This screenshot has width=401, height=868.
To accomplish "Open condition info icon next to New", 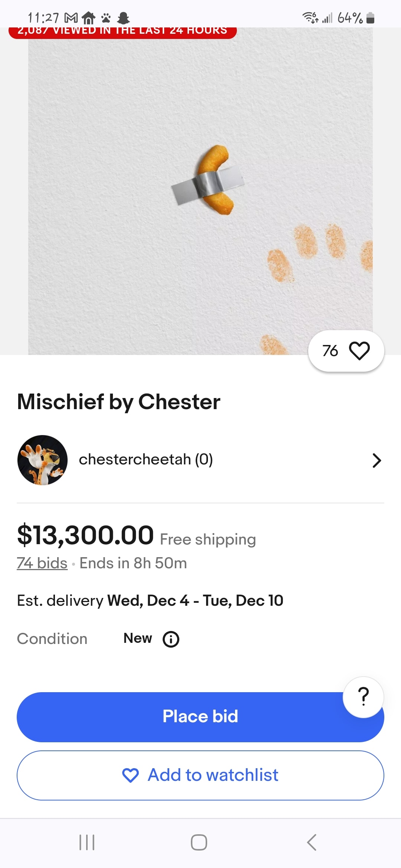I will (x=171, y=639).
